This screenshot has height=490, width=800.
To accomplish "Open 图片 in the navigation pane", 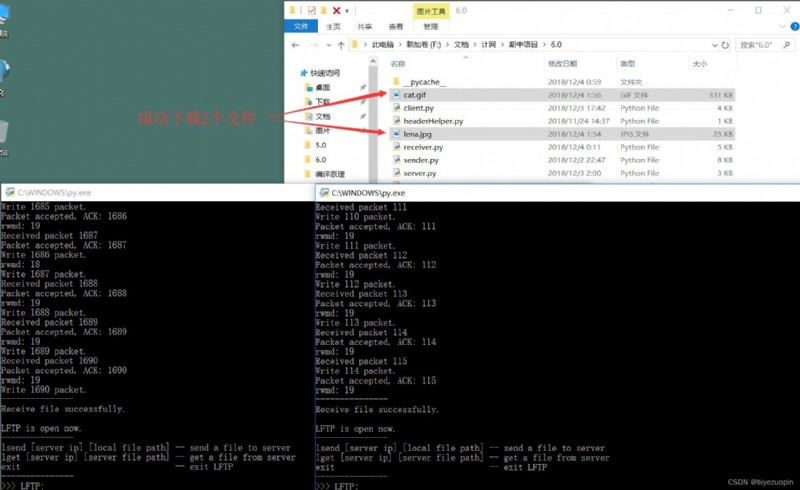I will (322, 131).
